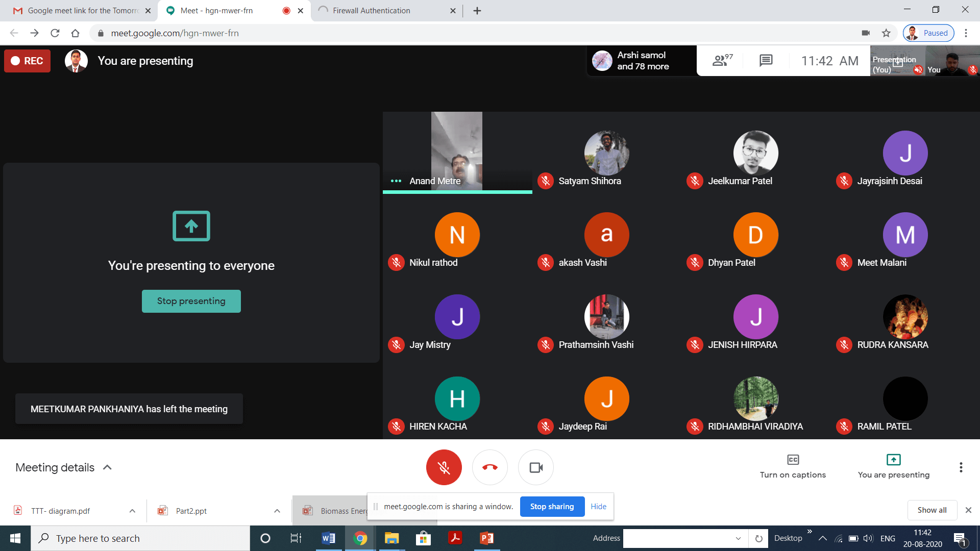Click the red hang up call button

click(489, 467)
